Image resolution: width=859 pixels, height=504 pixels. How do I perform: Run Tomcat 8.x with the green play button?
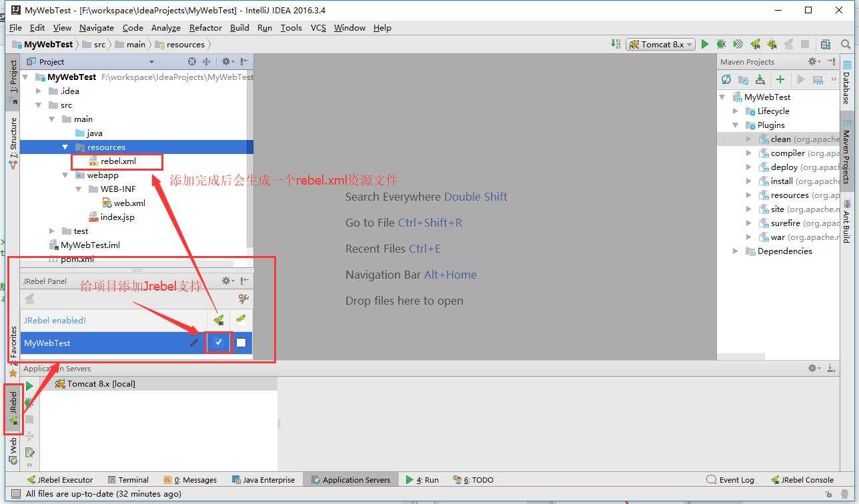pos(704,44)
